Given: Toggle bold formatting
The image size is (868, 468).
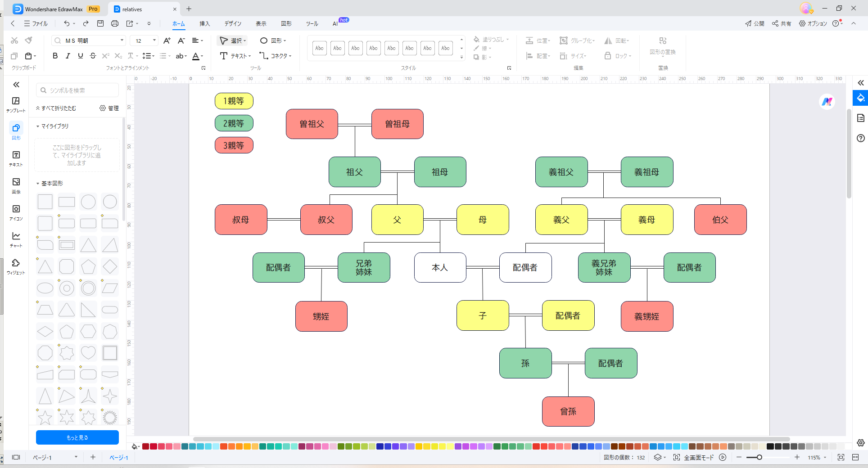Looking at the screenshot, I should click(55, 56).
